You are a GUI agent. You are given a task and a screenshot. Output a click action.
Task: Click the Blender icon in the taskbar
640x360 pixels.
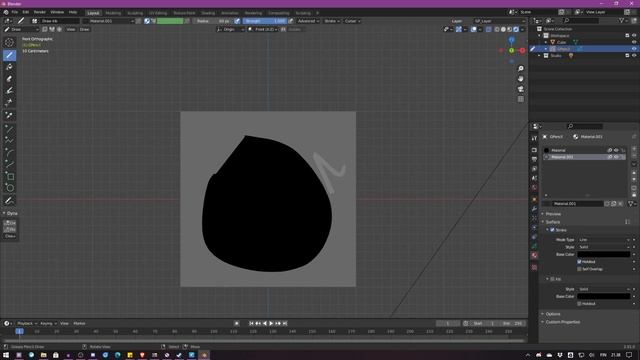pyautogui.click(x=204, y=355)
